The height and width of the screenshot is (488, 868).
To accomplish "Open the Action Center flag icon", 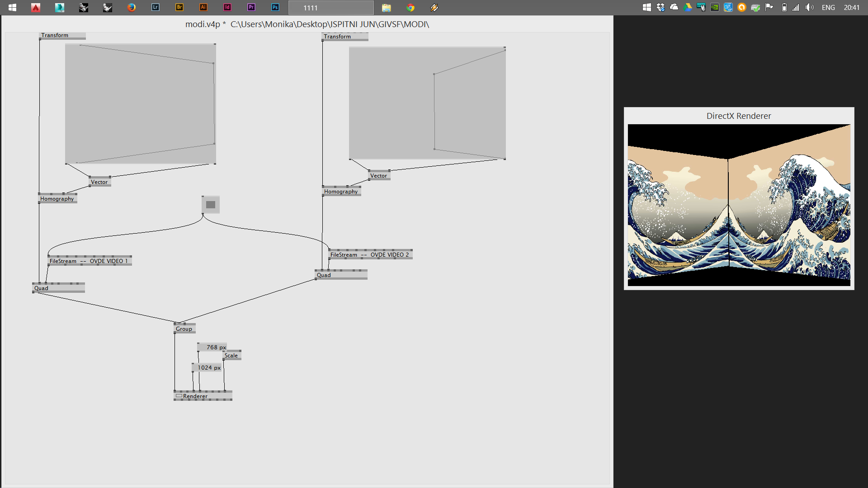I will tap(769, 7).
